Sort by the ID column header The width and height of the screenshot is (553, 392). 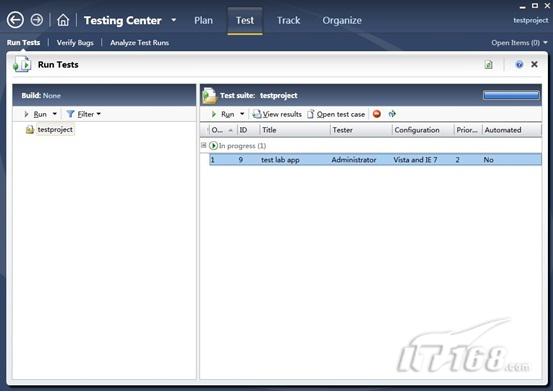click(x=249, y=130)
